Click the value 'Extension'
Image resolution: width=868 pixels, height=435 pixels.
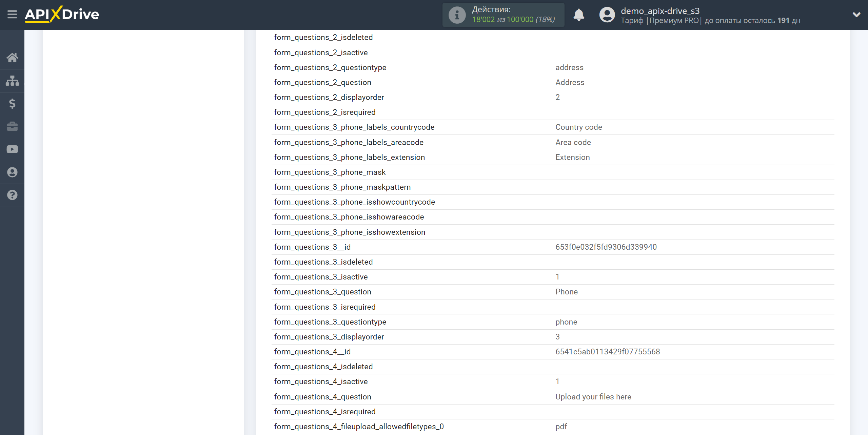coord(572,157)
